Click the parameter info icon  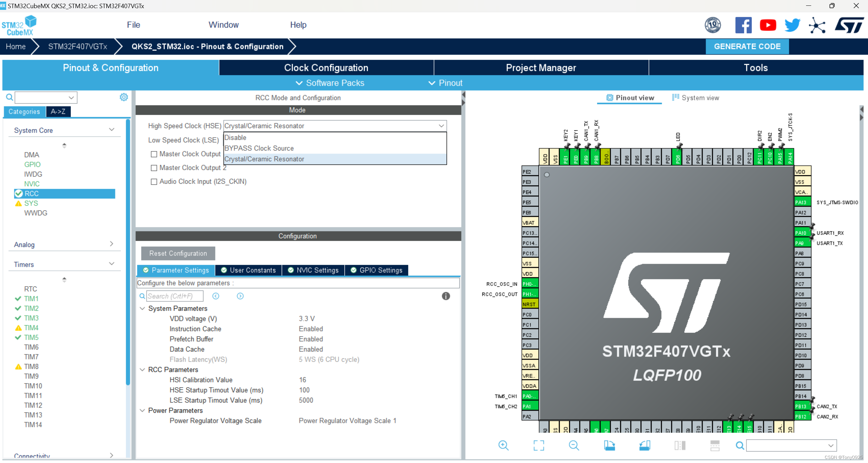click(446, 296)
